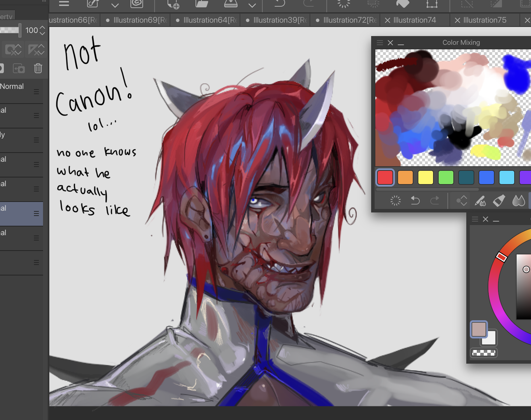Click the Clip Studio spiral logo icon
The image size is (531, 420).
(x=137, y=3)
